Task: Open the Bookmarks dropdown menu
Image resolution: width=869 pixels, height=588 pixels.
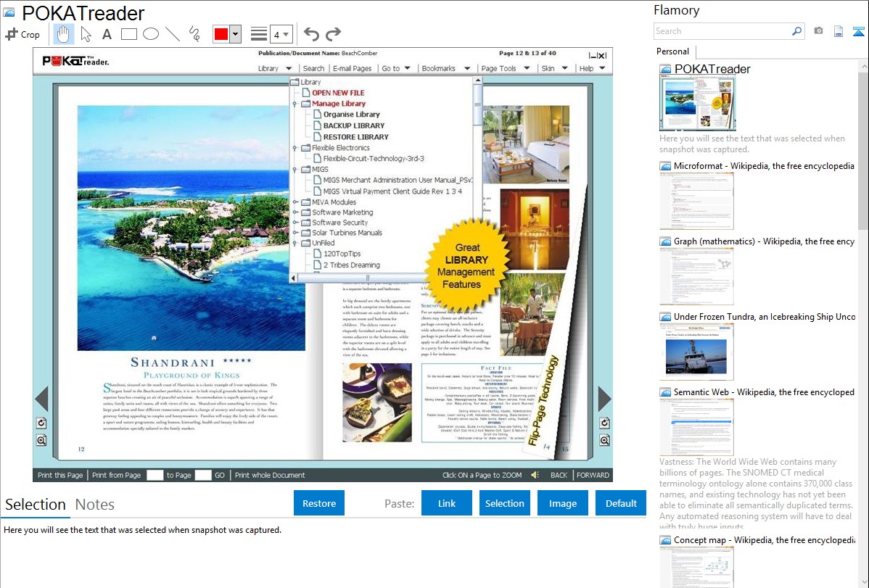Action: coord(445,68)
